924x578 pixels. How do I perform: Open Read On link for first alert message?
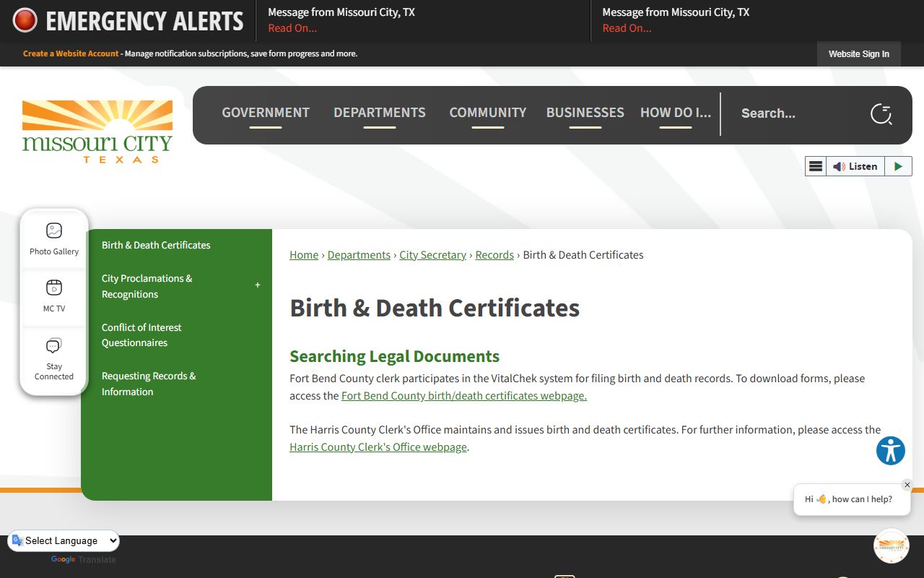point(292,28)
